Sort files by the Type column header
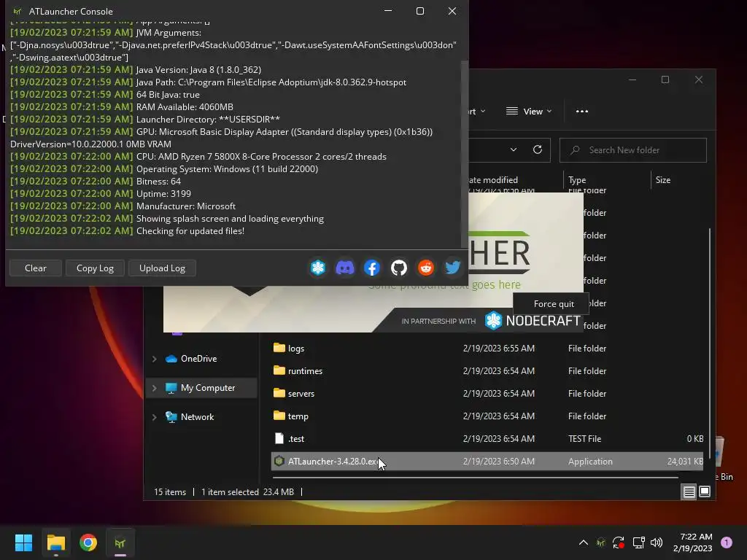The width and height of the screenshot is (747, 560). pos(606,180)
